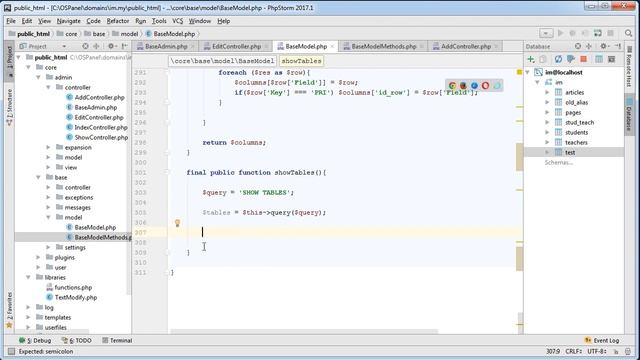Click the green Run arrow in top toolbar
Image resolution: width=640 pixels, height=360 pixels.
click(560, 33)
